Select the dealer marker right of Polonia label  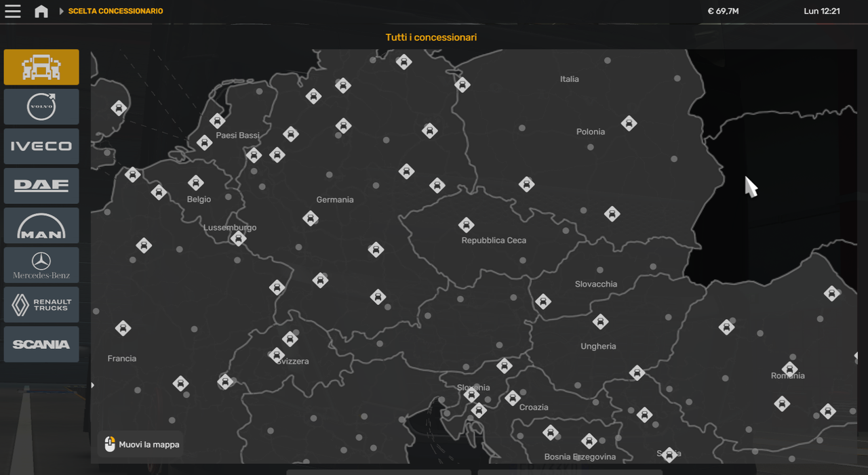pos(629,123)
